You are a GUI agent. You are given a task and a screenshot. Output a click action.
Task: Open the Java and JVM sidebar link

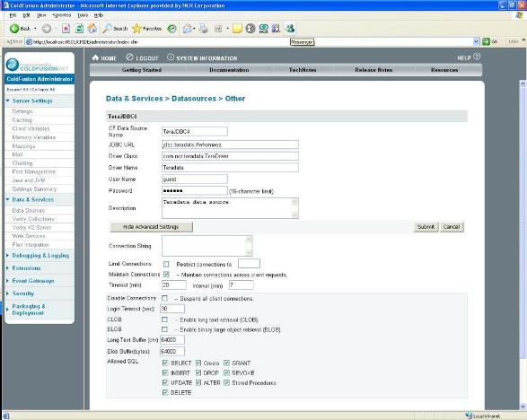(29, 180)
